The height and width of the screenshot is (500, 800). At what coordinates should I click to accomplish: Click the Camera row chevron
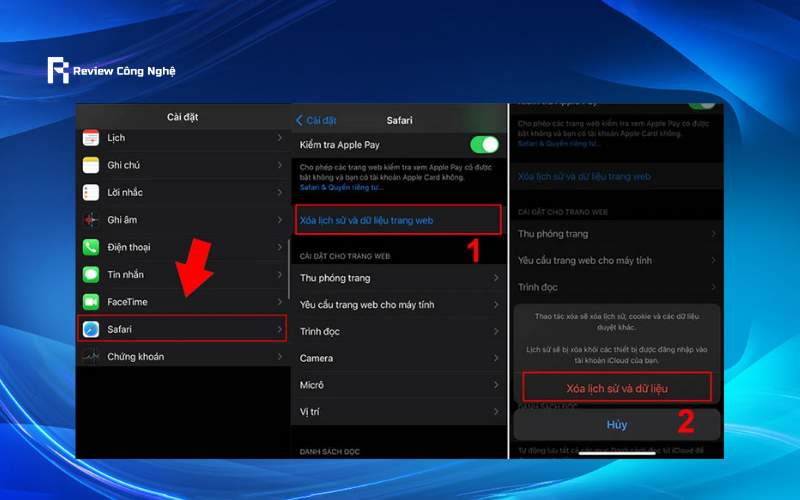496,358
